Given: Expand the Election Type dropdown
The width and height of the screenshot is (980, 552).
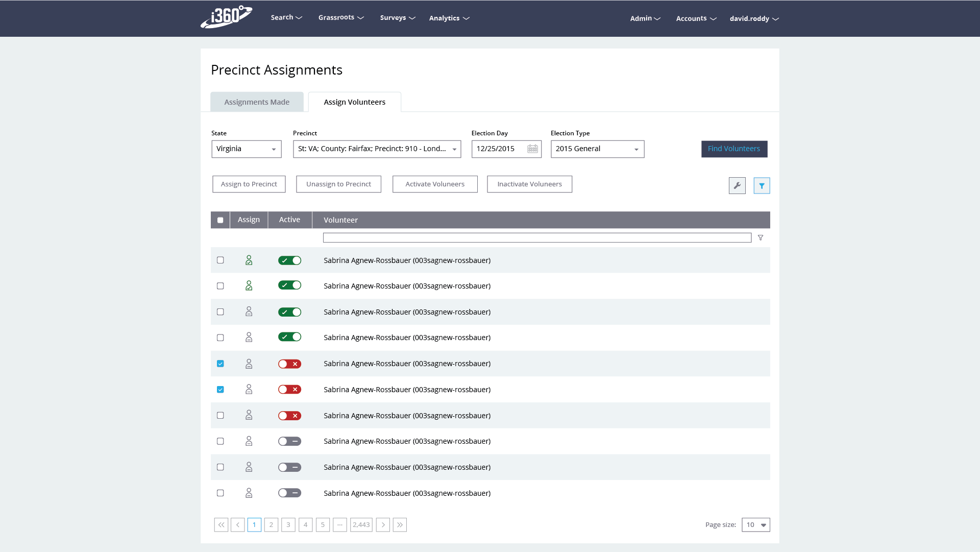Looking at the screenshot, I should (598, 149).
